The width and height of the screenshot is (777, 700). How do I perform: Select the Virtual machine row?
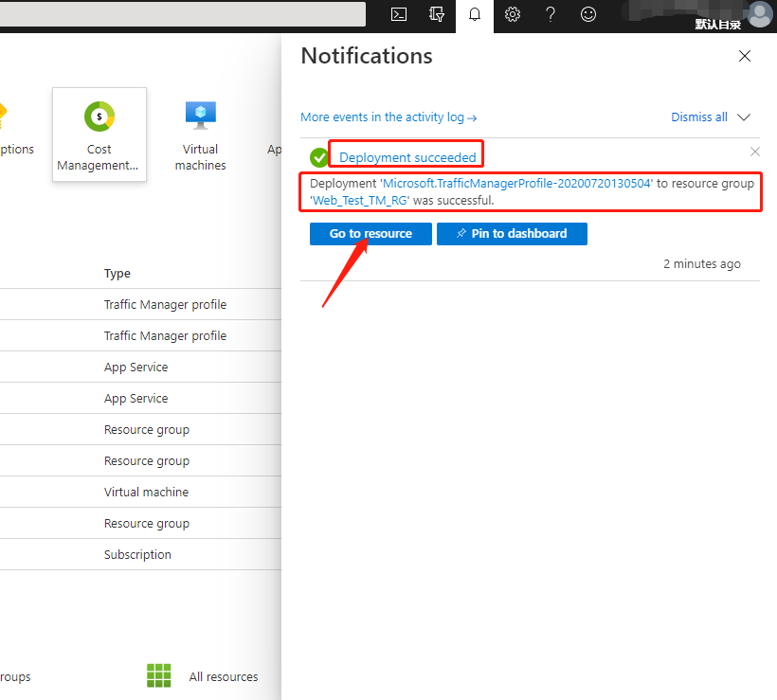coord(140,492)
